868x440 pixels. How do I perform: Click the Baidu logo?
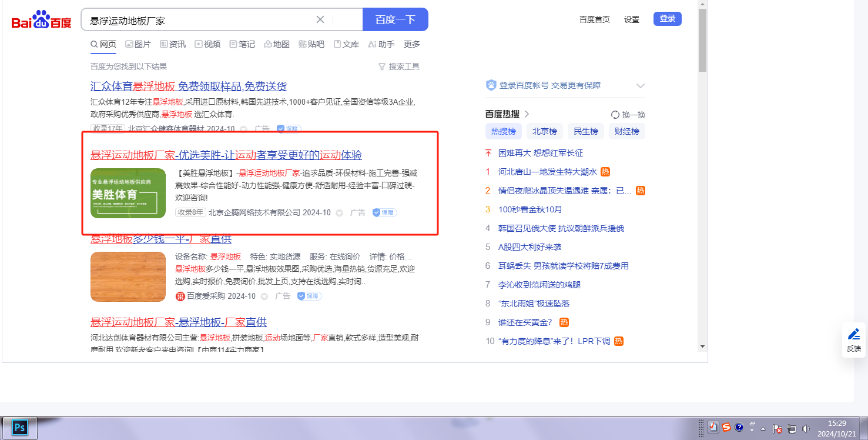click(x=41, y=20)
